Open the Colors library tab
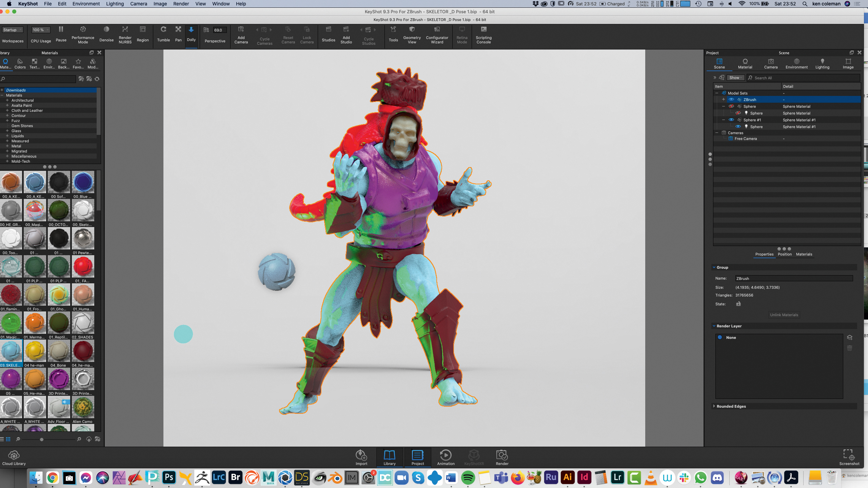Image resolution: width=868 pixels, height=488 pixels. (x=20, y=64)
